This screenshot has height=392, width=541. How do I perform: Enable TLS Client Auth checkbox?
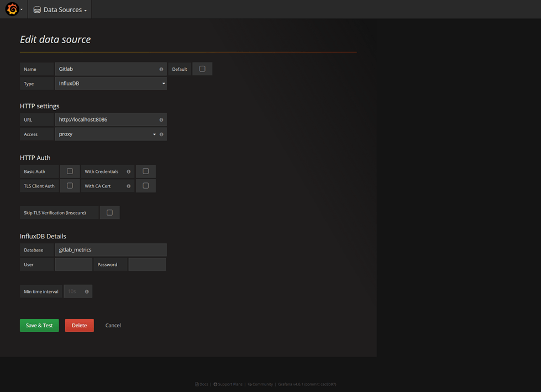[x=70, y=186]
